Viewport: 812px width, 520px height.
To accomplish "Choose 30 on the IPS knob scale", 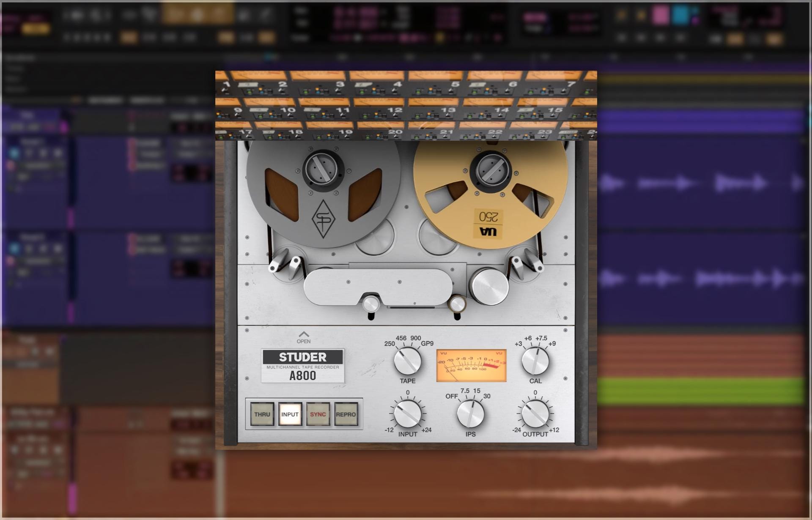I will point(487,396).
